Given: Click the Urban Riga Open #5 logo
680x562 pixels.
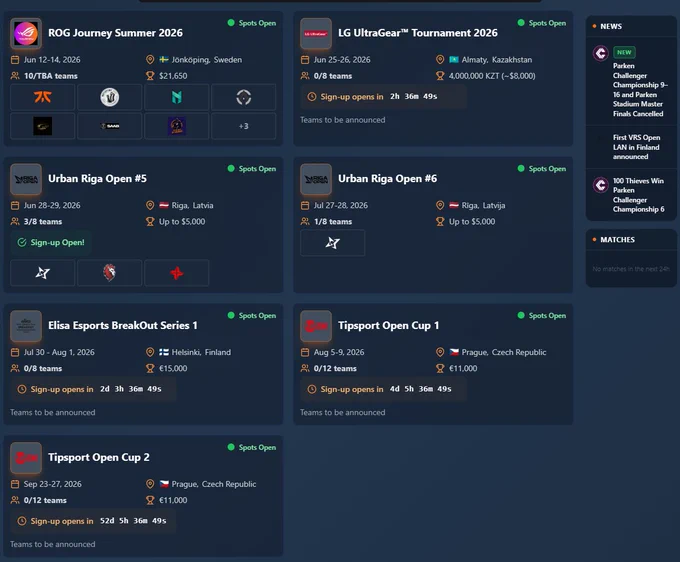Looking at the screenshot, I should 26,179.
